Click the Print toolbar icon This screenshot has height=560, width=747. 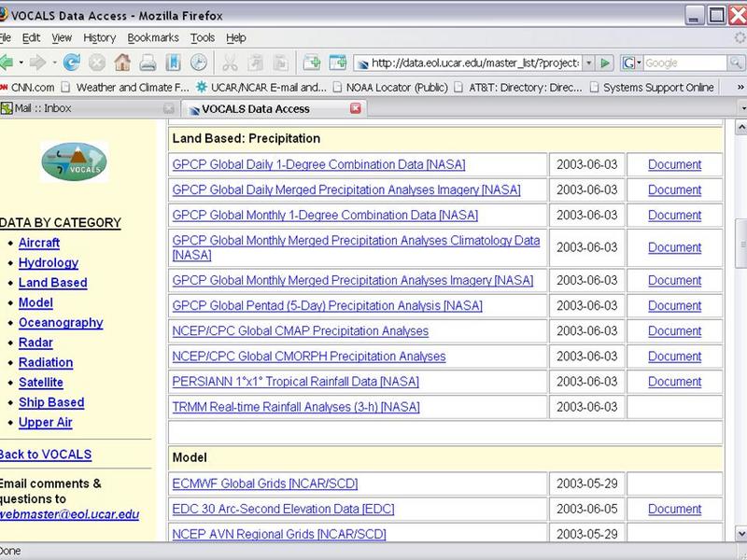(x=148, y=63)
